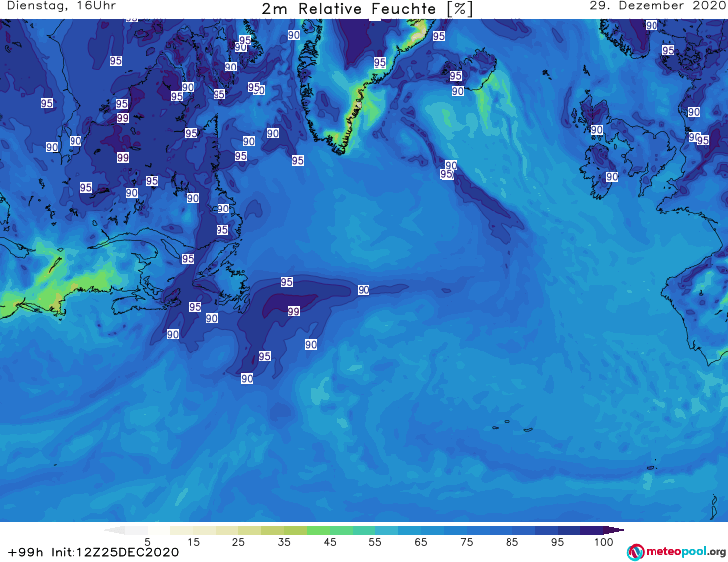Click the 95 contour label over Iceland
This screenshot has width=728, height=562.
click(456, 76)
